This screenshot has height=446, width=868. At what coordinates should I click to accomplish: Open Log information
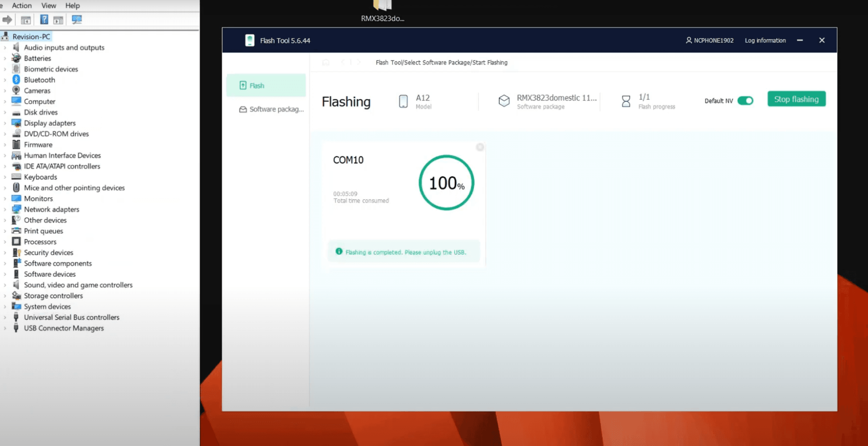point(765,41)
